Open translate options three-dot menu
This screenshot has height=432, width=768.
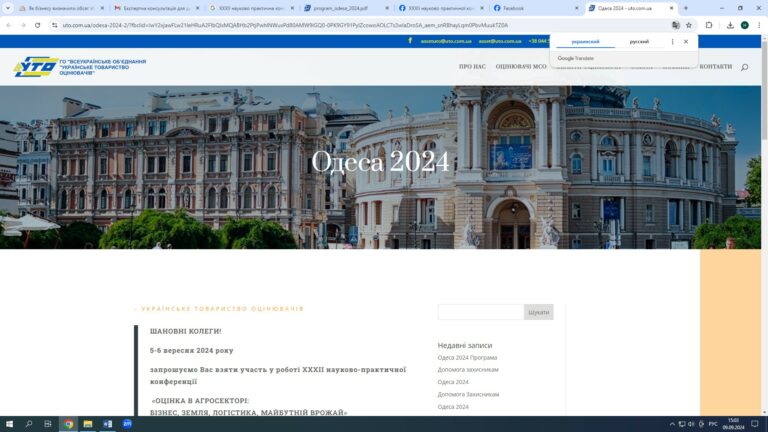[672, 42]
